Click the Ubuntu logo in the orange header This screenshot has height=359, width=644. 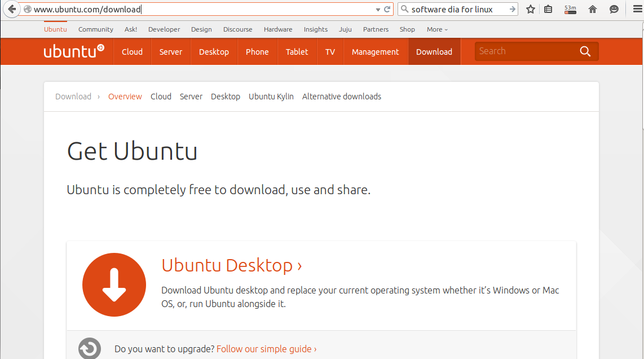point(74,51)
